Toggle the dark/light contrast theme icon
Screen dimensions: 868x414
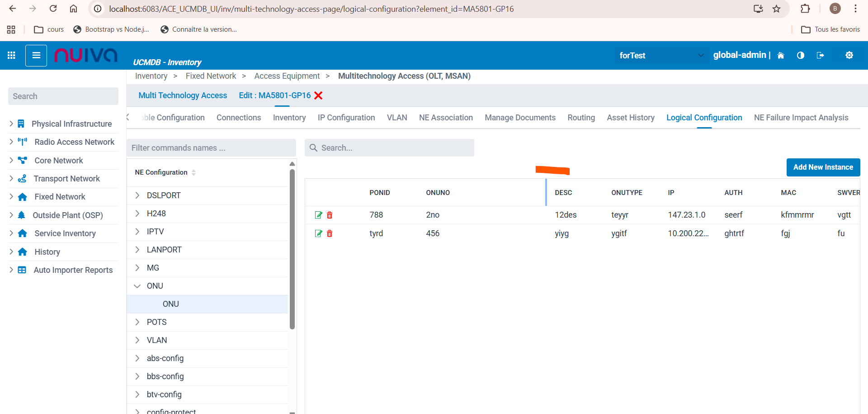point(801,55)
